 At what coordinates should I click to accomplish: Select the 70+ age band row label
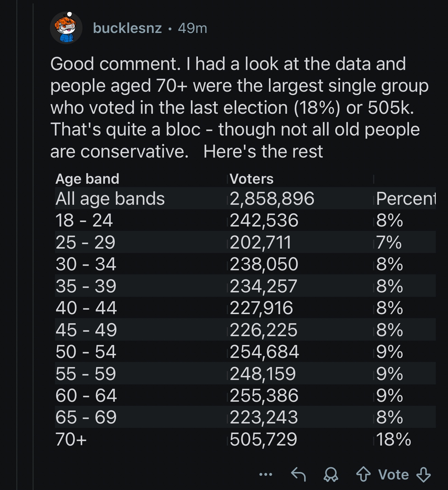pos(71,439)
